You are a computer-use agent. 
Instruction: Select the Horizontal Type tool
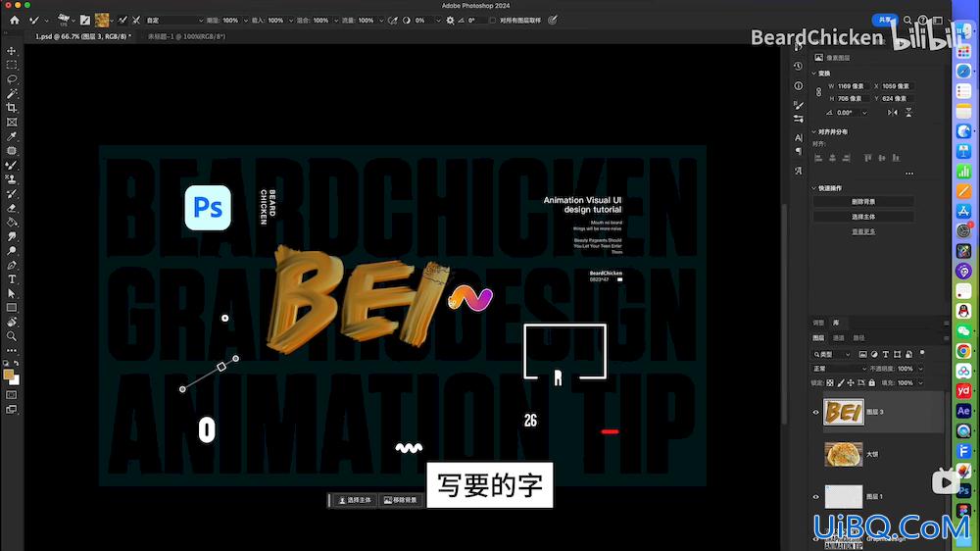[11, 279]
